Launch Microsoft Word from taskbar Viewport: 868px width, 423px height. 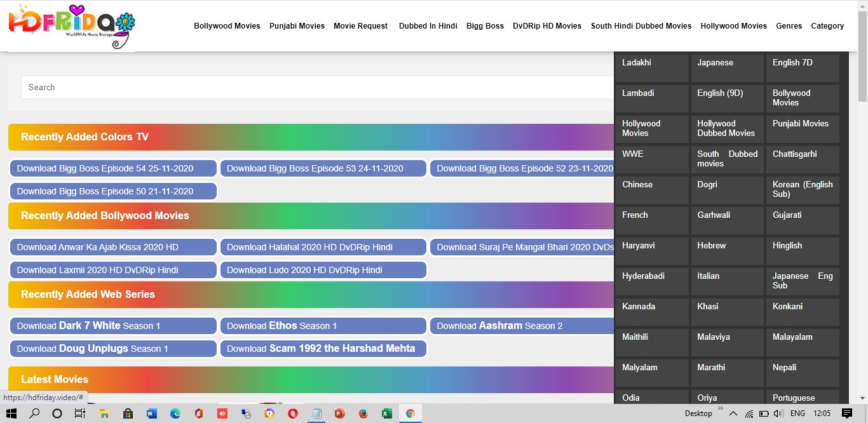point(151,413)
